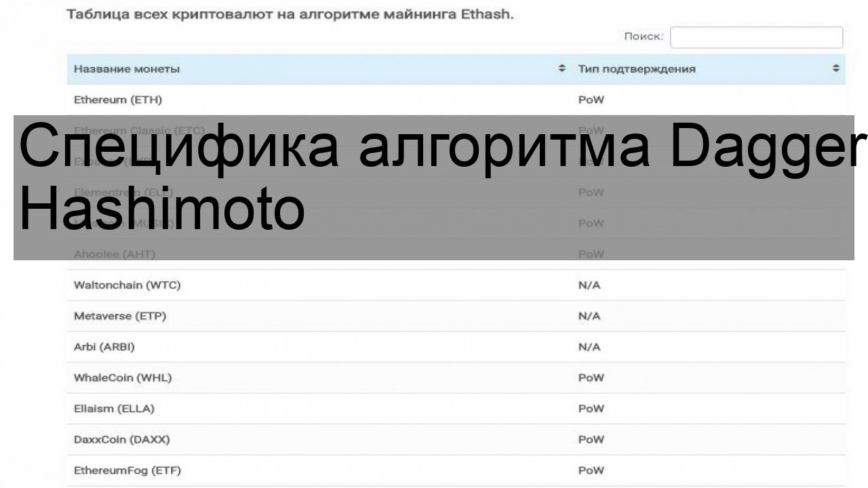Sort by Название монеты column arrows

[x=561, y=68]
